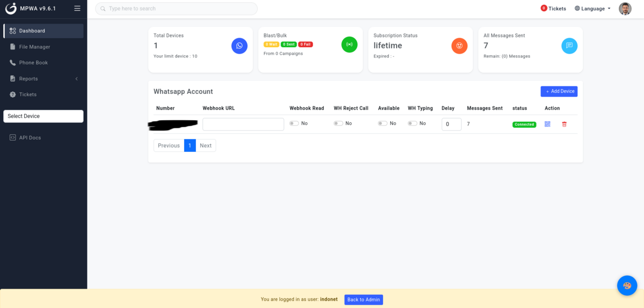Open the Select Device dropdown

pyautogui.click(x=43, y=116)
